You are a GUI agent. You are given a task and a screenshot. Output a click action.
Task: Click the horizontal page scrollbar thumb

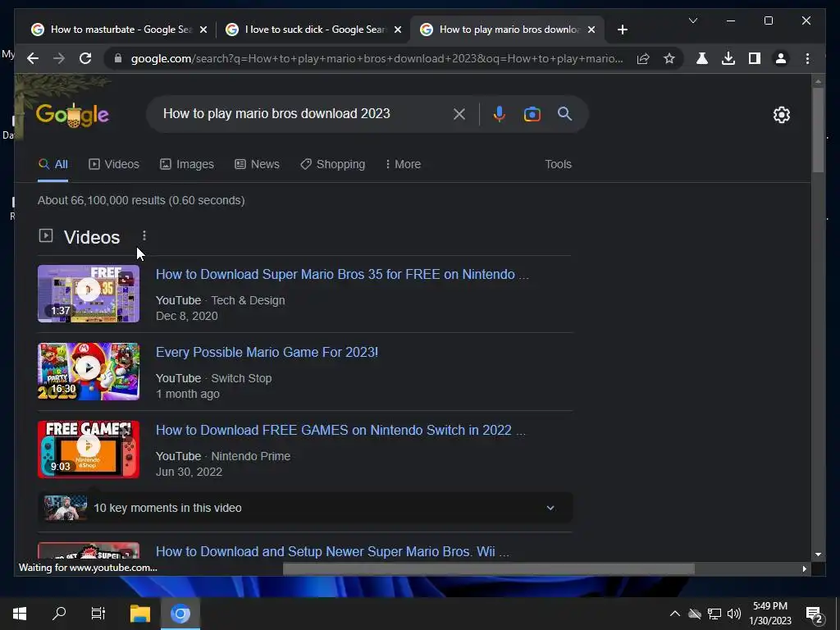coord(489,569)
